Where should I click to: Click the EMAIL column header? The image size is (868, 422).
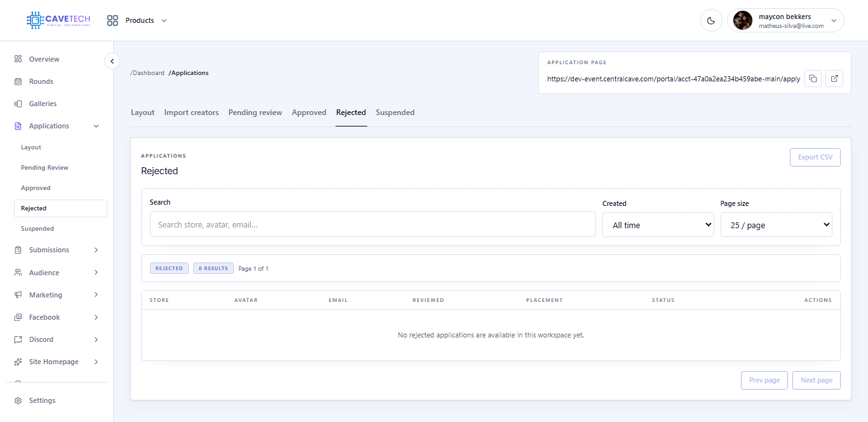click(x=338, y=300)
